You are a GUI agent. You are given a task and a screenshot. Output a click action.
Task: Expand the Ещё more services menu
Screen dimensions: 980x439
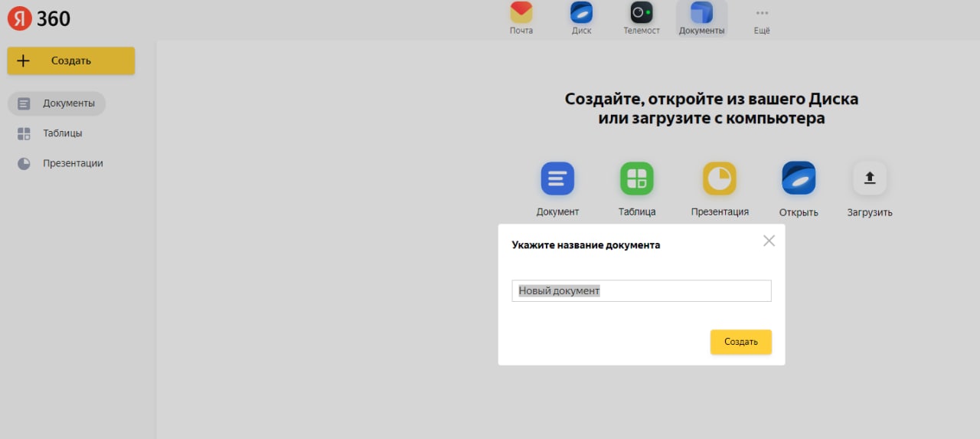pos(762,18)
